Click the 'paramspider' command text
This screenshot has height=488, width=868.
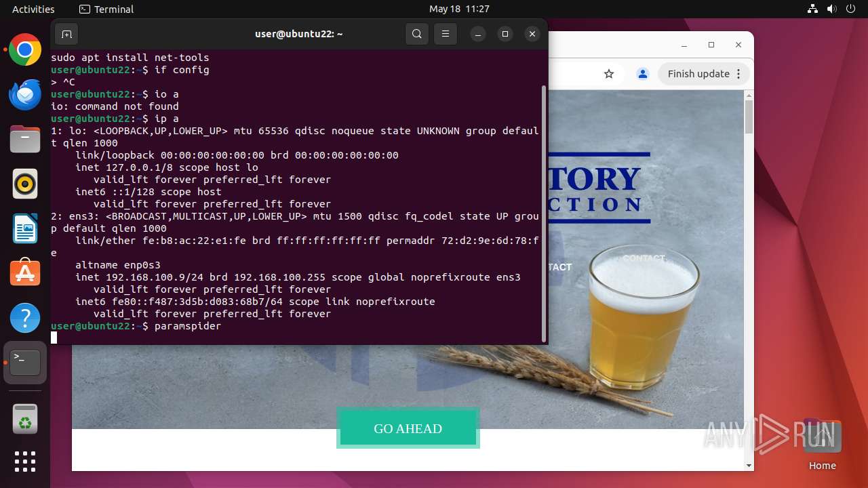[x=188, y=326]
